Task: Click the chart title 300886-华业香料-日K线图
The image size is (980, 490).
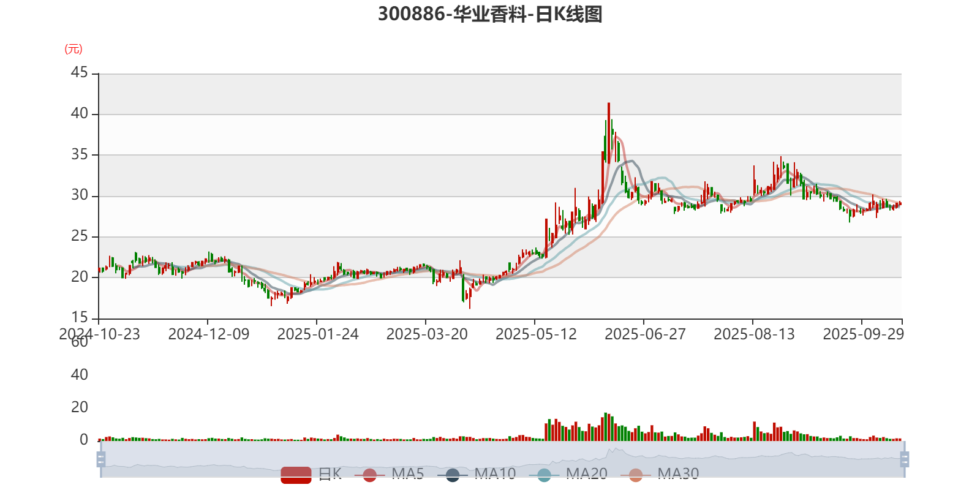Action: [490, 14]
